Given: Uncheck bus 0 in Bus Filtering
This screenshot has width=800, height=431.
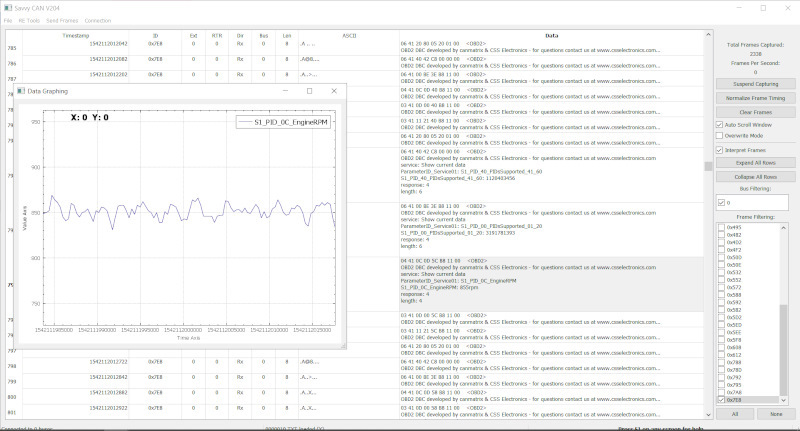Looking at the screenshot, I should [721, 202].
